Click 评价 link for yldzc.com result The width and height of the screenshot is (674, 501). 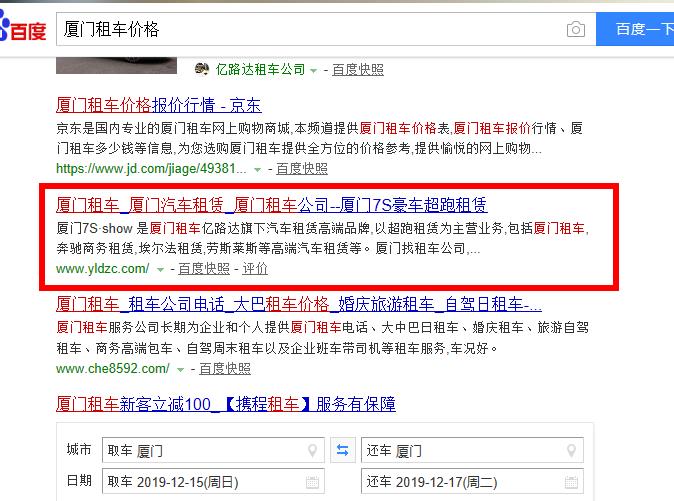tap(255, 269)
